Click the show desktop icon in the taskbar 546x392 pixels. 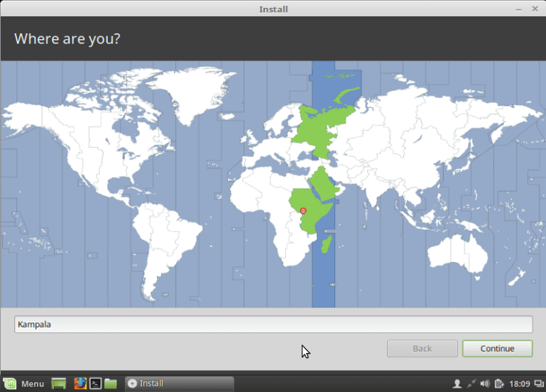click(x=58, y=383)
